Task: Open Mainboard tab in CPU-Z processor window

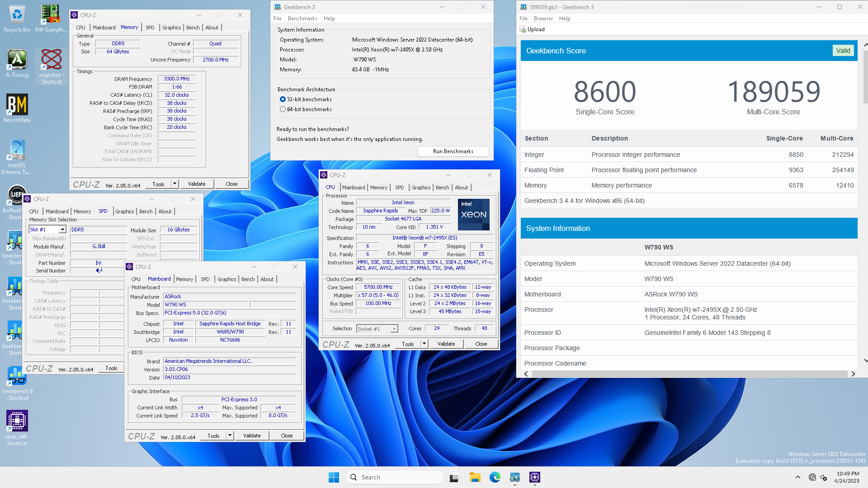Action: tap(354, 188)
